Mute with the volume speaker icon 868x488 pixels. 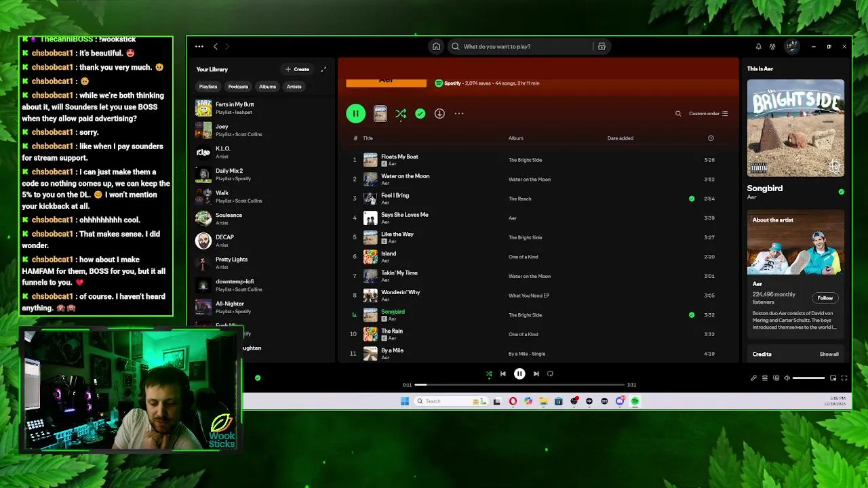pos(787,378)
